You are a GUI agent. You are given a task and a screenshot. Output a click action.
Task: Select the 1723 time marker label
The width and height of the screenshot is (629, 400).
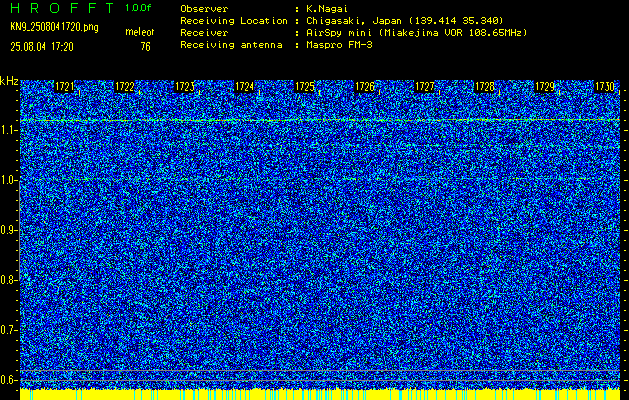pos(185,87)
